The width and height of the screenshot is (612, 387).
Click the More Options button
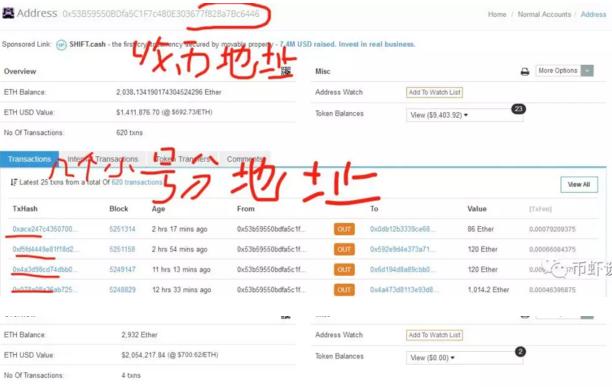(558, 71)
